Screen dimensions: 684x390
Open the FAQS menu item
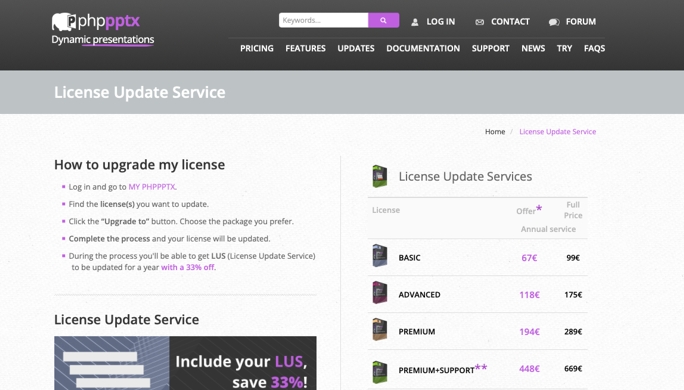coord(594,48)
